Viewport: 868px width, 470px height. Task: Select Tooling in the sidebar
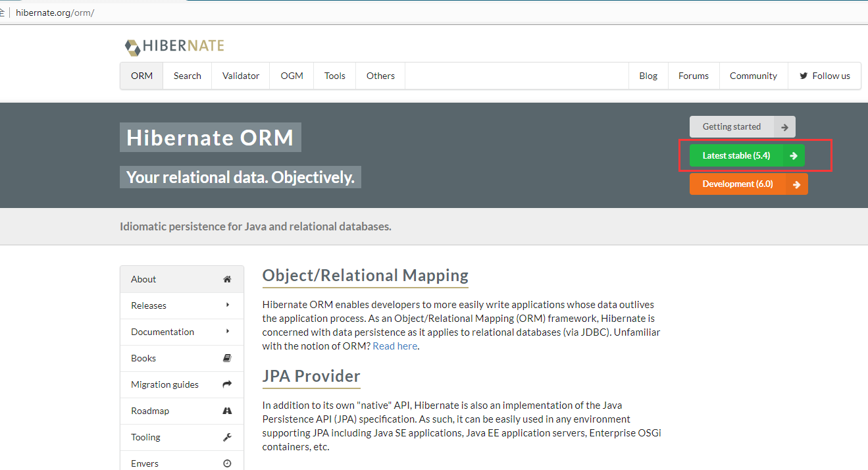(x=182, y=437)
